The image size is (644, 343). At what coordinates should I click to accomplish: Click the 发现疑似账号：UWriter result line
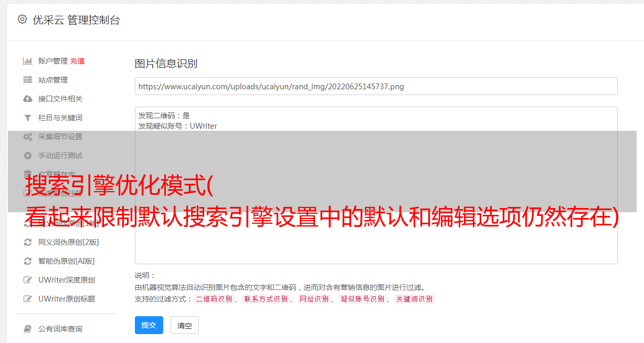point(178,126)
